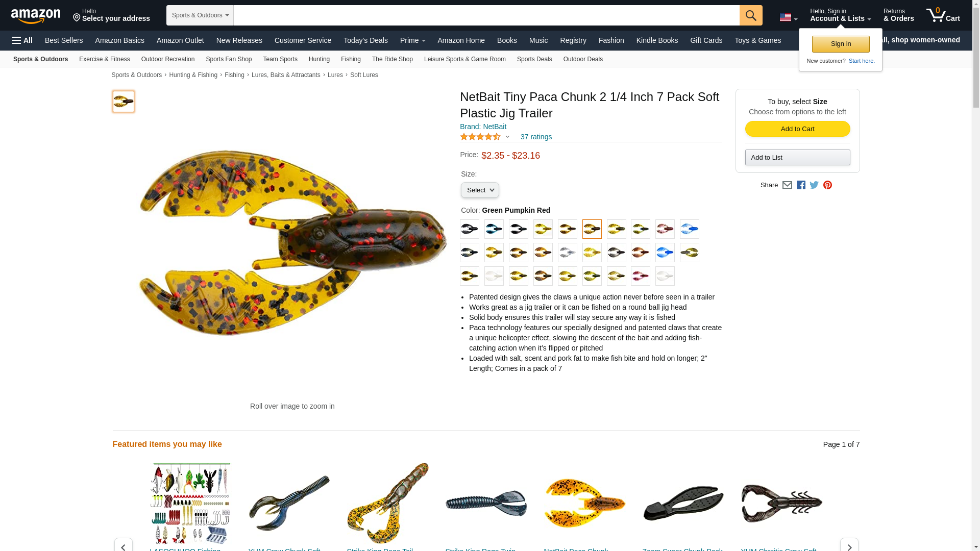Share product on Pinterest icon
The height and width of the screenshot is (551, 980).
pos(827,185)
